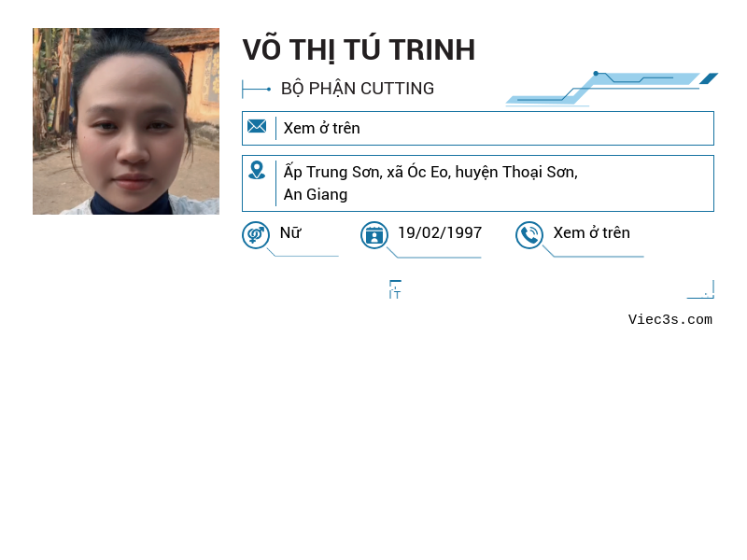The width and height of the screenshot is (747, 560).
Task: Click the birthday calendar icon
Action: click(373, 234)
